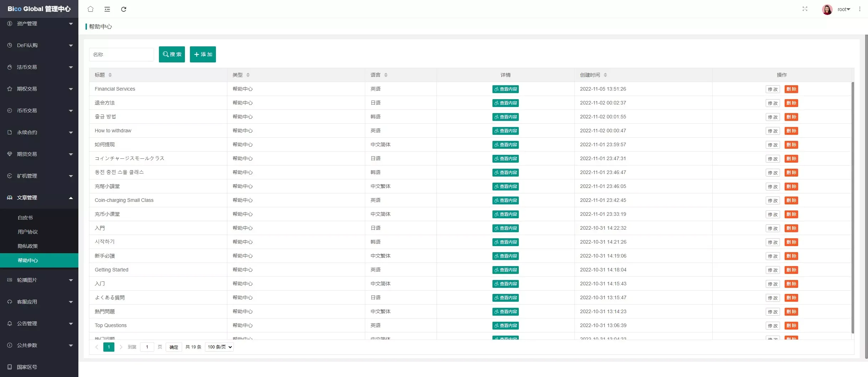Open the 白皮书 submenu item
Image resolution: width=868 pixels, height=377 pixels.
(x=39, y=218)
